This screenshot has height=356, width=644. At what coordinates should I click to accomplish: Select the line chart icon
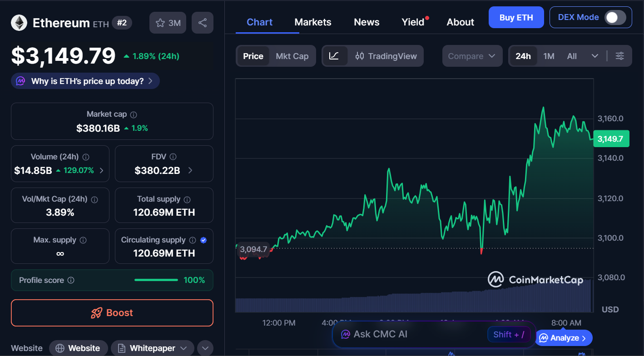pyautogui.click(x=335, y=56)
